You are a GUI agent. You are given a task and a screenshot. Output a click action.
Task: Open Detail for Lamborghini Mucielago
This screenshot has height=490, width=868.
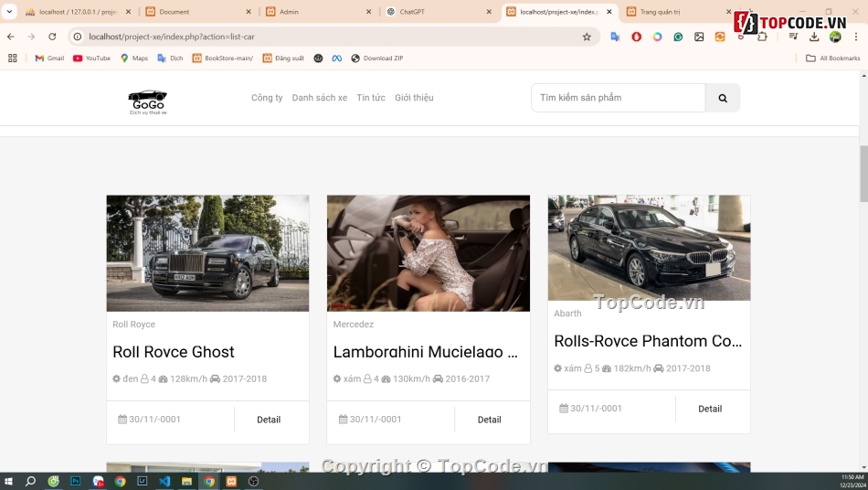tap(490, 420)
